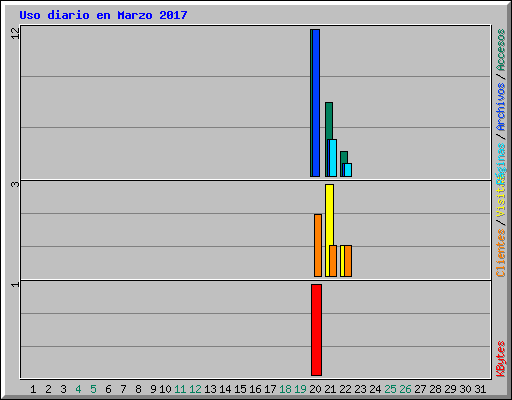The height and width of the screenshot is (400, 512).
Task: Select the orange Clientes bar for day 22
Action: tap(348, 261)
